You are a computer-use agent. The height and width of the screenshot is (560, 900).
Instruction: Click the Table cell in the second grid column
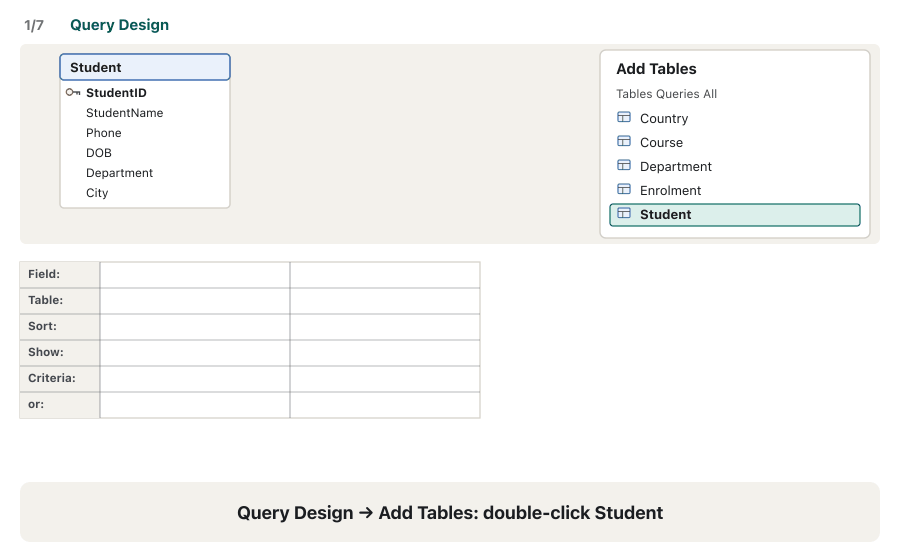385,301
